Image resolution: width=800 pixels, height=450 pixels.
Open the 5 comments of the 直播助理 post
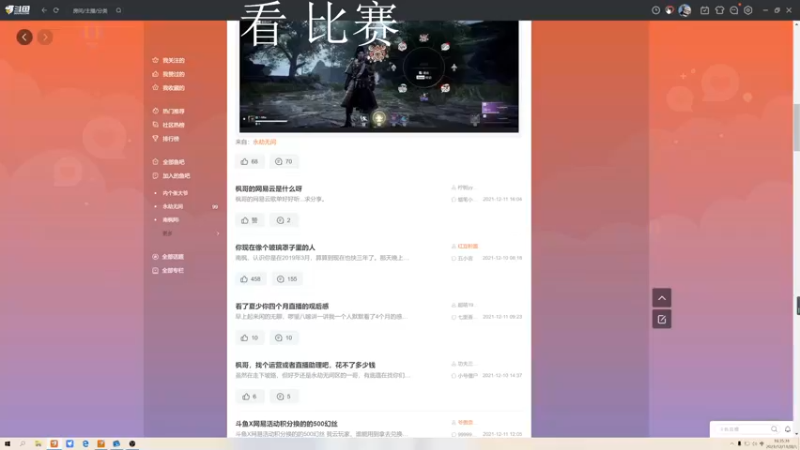click(x=284, y=396)
